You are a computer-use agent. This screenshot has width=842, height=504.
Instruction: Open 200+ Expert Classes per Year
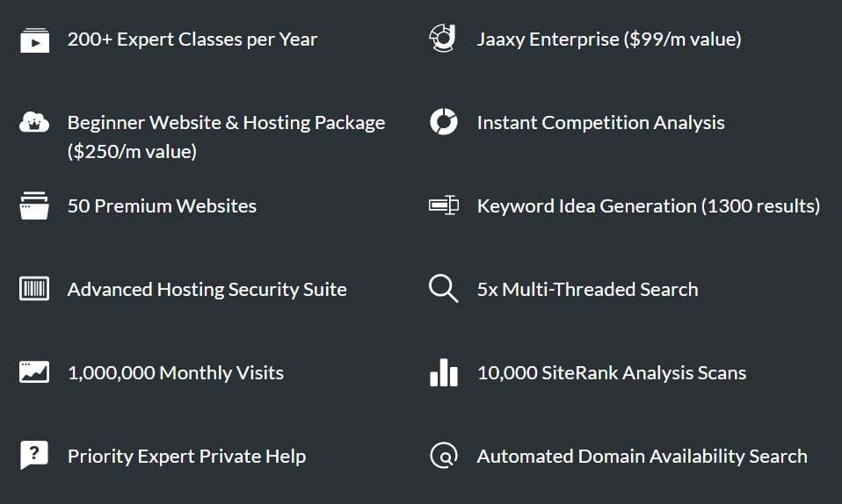click(192, 40)
